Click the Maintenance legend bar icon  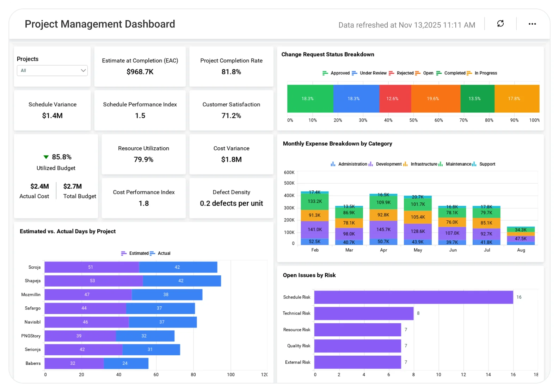(440, 164)
